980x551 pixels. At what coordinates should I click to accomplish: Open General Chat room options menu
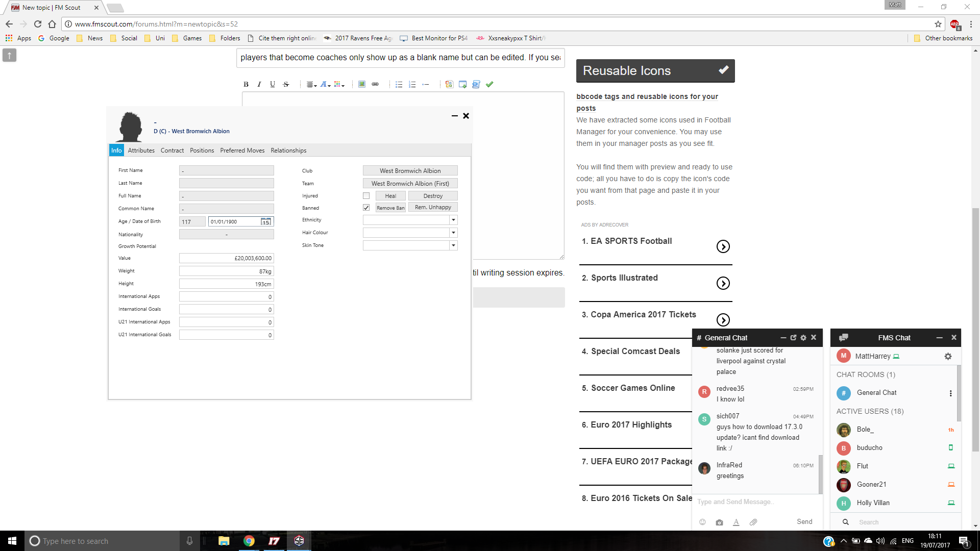pos(950,393)
